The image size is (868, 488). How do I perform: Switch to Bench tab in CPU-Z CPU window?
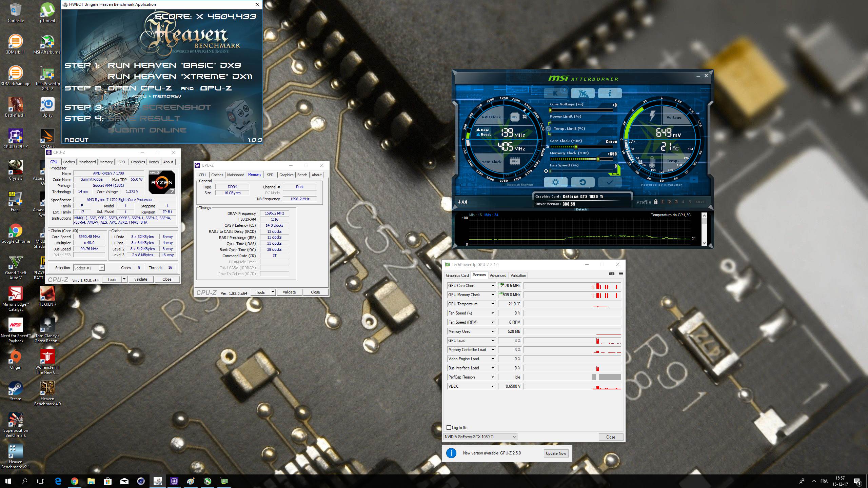[x=154, y=162]
